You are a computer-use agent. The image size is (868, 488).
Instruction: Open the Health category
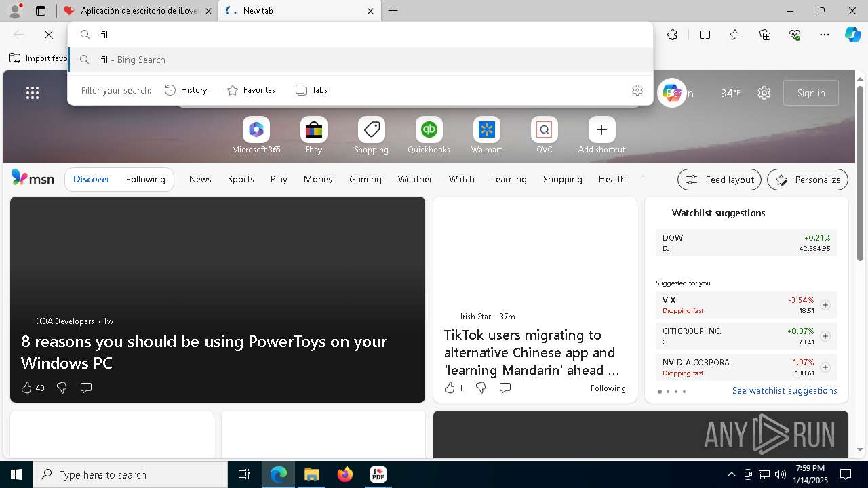pyautogui.click(x=612, y=180)
